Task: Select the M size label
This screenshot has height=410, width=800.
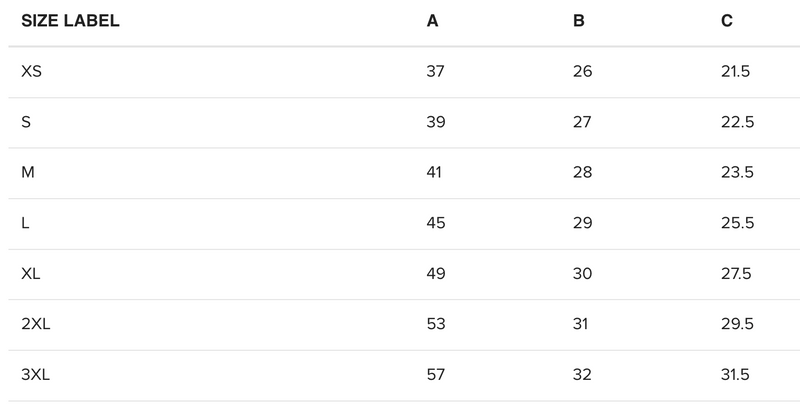Action: pyautogui.click(x=28, y=173)
